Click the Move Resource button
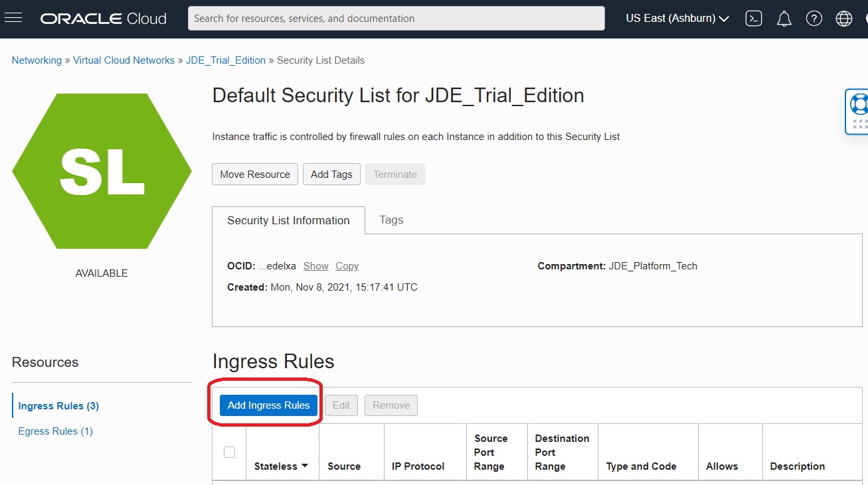This screenshot has height=485, width=868. coord(254,174)
